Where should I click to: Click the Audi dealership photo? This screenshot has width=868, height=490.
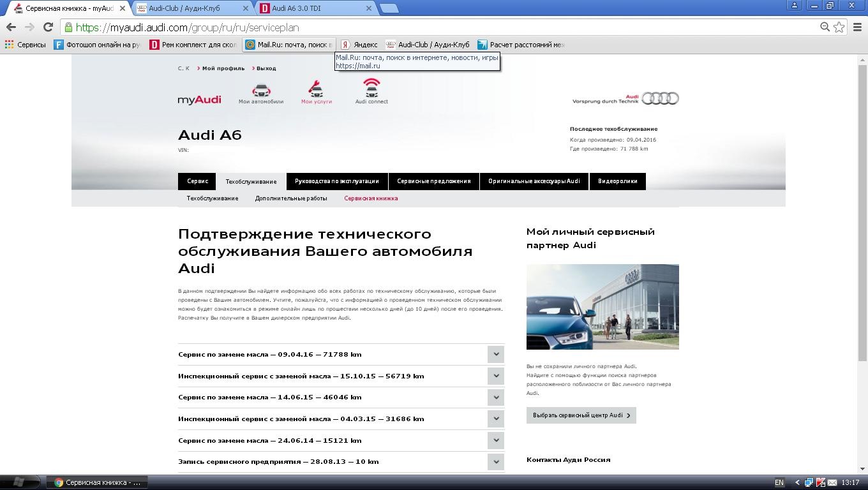[x=602, y=307]
